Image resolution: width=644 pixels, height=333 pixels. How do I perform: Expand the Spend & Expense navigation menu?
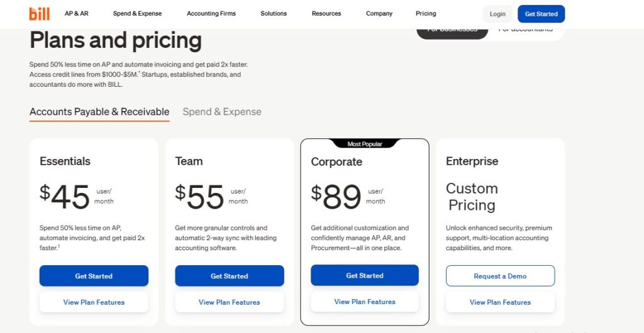click(137, 14)
